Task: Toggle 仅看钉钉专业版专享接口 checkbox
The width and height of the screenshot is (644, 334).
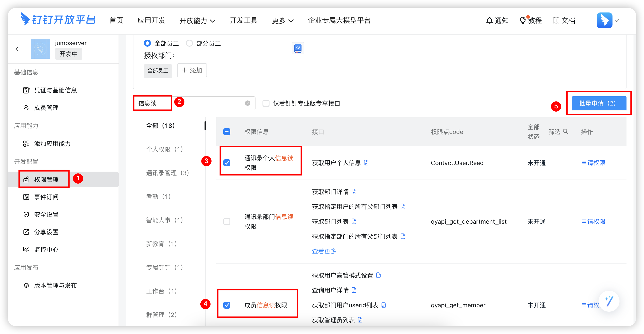Action: [266, 103]
